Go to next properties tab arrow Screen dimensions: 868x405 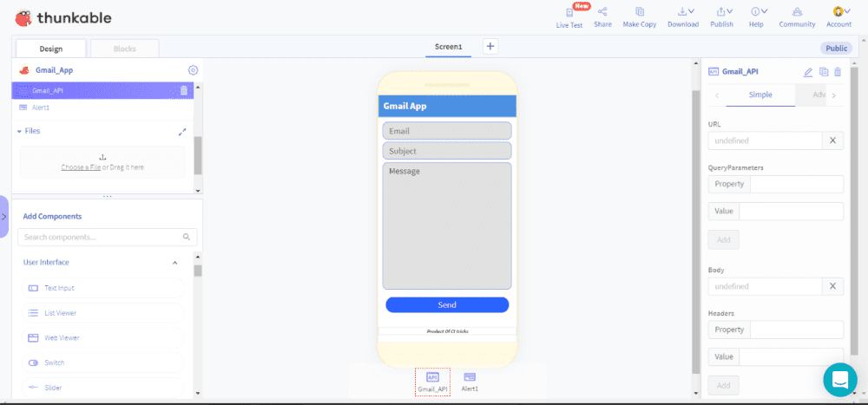[x=833, y=95]
